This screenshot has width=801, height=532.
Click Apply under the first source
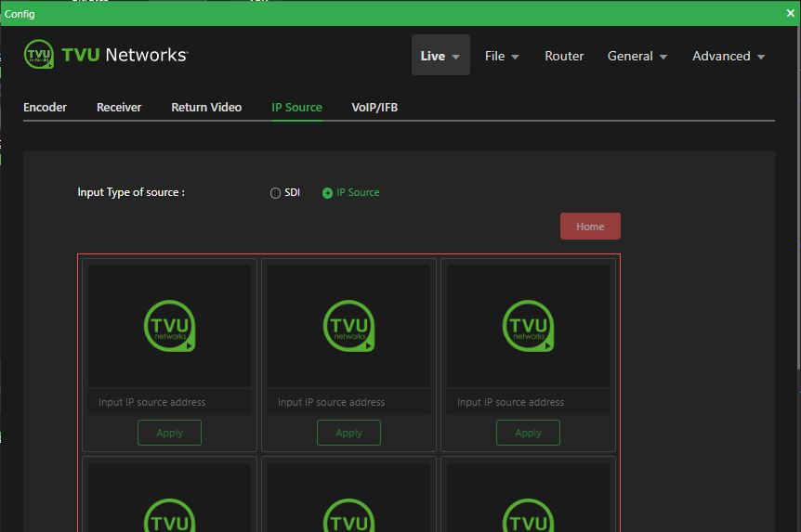coord(170,433)
